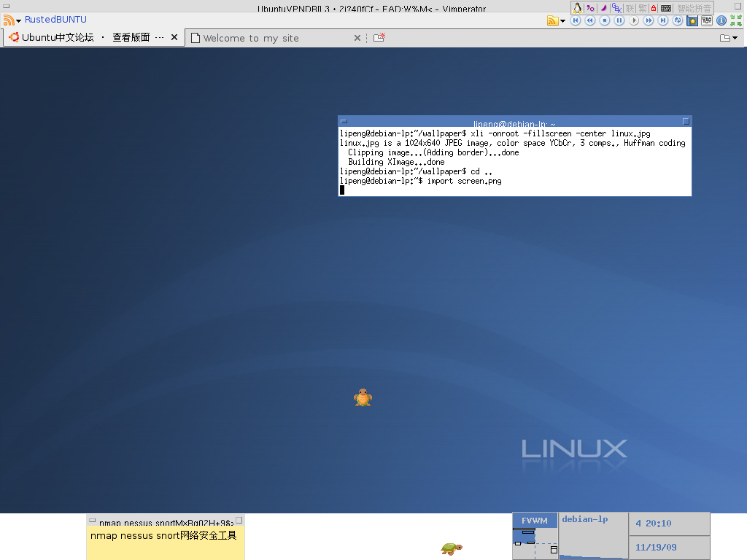Click the terminal window title bar lipeng@debian-lp
This screenshot has height=560, width=747.
pos(514,122)
